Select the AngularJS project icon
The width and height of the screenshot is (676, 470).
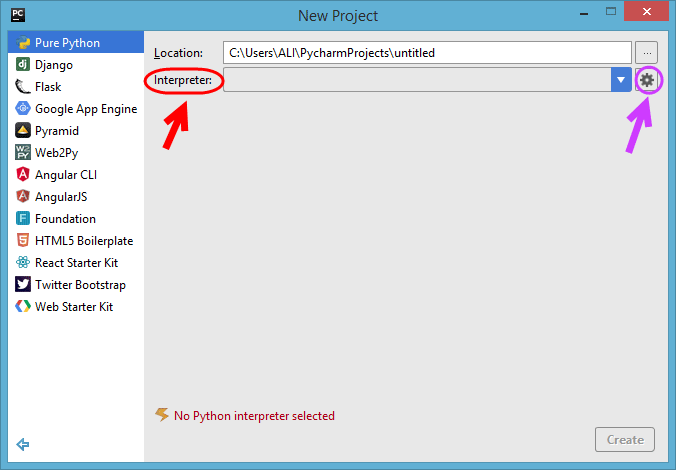click(x=23, y=196)
